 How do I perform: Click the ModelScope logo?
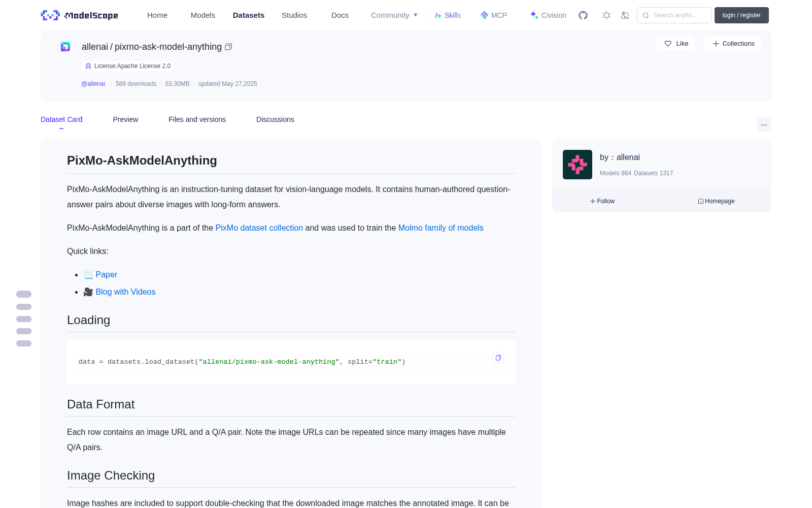79,15
